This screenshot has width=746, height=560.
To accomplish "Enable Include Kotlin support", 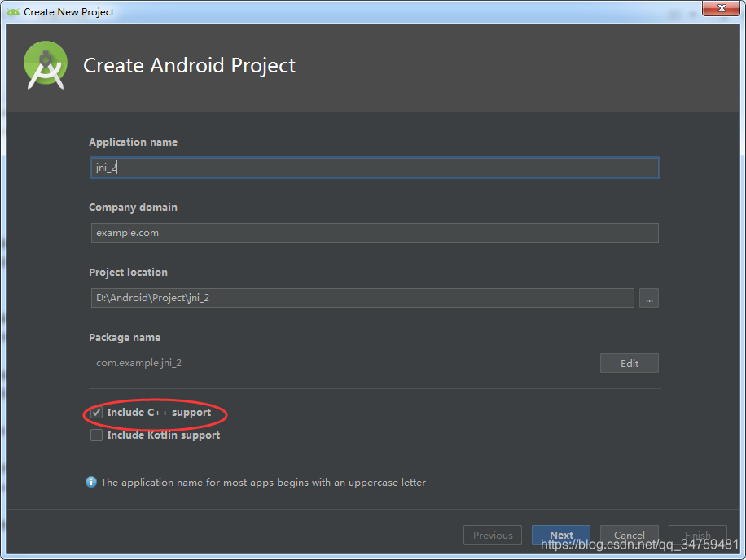I will tap(96, 435).
